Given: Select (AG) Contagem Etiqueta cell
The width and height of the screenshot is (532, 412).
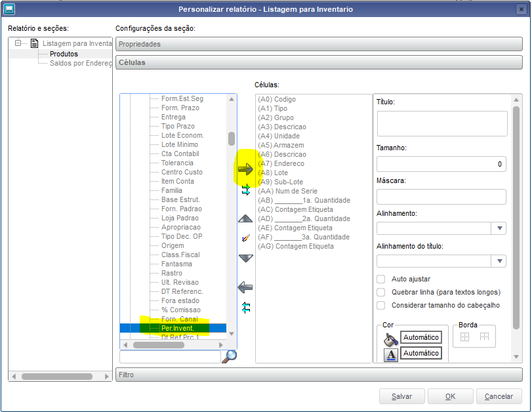Looking at the screenshot, I should [296, 246].
